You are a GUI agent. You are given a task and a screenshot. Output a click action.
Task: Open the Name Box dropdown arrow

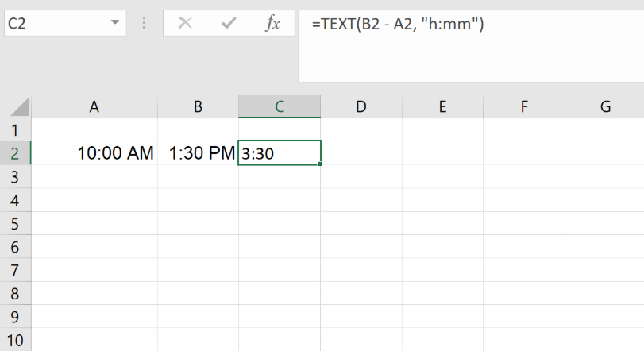coord(116,23)
